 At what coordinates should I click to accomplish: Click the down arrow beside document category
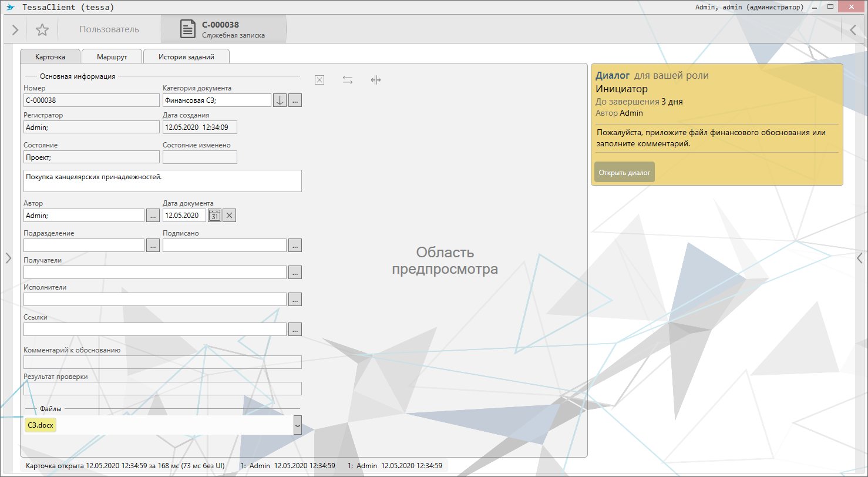tap(280, 100)
